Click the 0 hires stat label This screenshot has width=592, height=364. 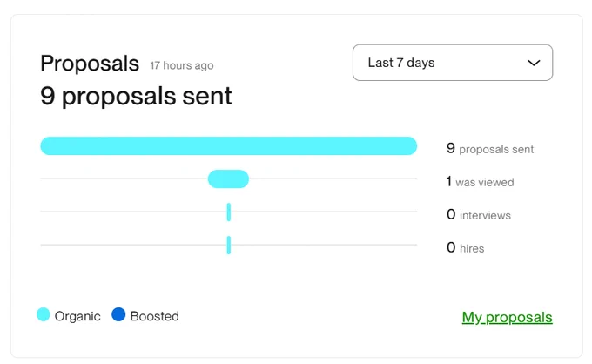tap(465, 248)
